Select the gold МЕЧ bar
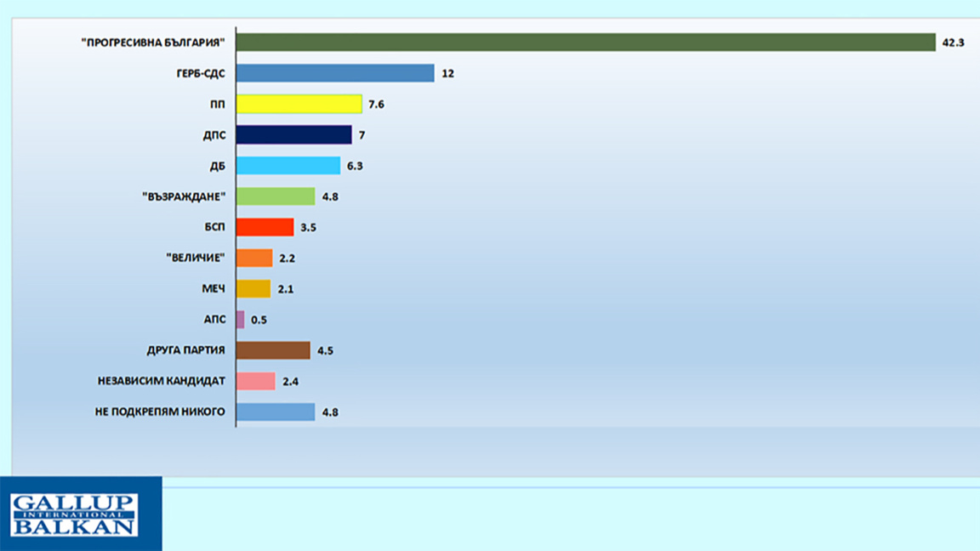Image resolution: width=980 pixels, height=551 pixels. pyautogui.click(x=254, y=288)
